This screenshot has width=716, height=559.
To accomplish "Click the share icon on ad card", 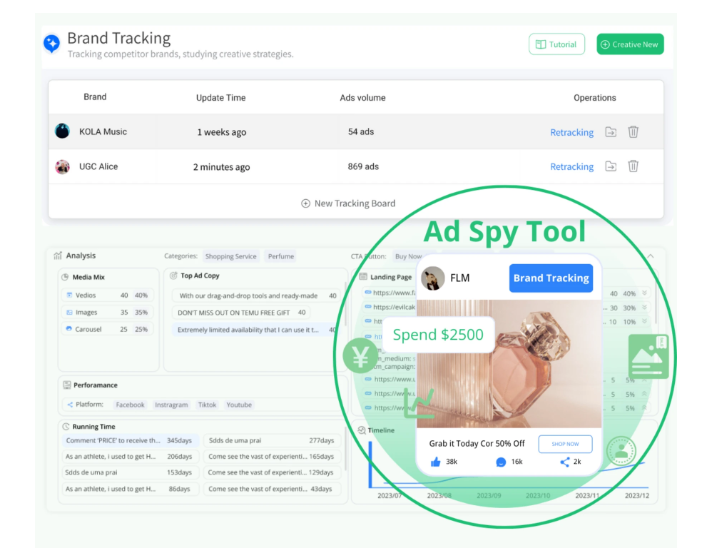I will 565,462.
